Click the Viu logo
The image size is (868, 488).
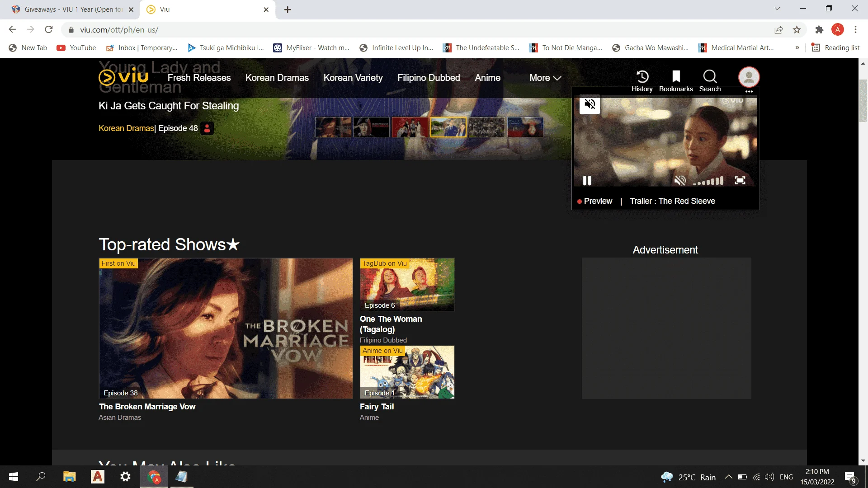click(x=123, y=77)
